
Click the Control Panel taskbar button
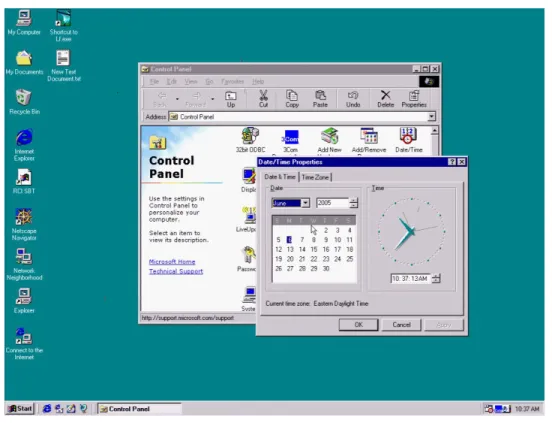click(x=139, y=409)
